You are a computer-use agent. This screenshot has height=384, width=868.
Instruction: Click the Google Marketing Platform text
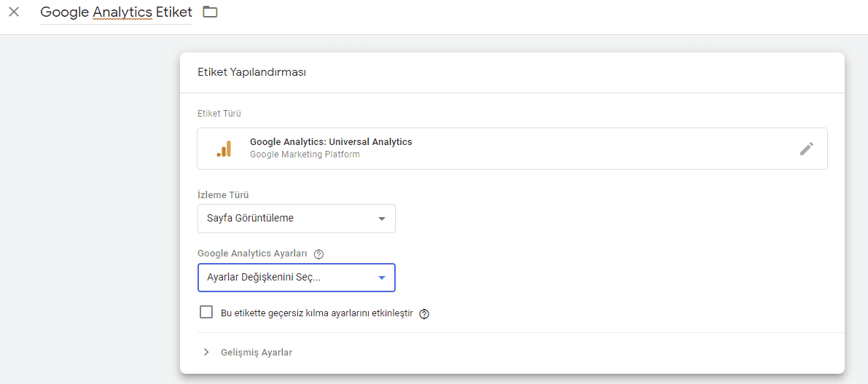click(x=305, y=154)
